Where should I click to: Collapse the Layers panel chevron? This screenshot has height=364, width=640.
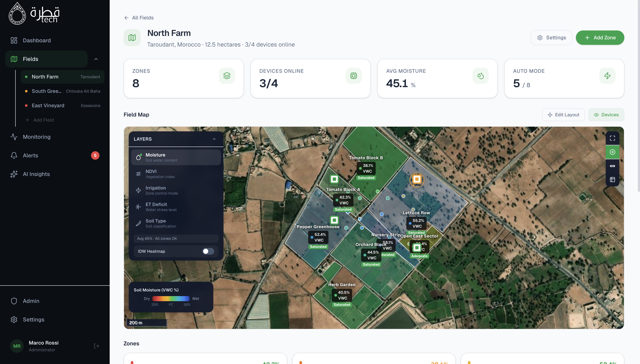pos(214,139)
